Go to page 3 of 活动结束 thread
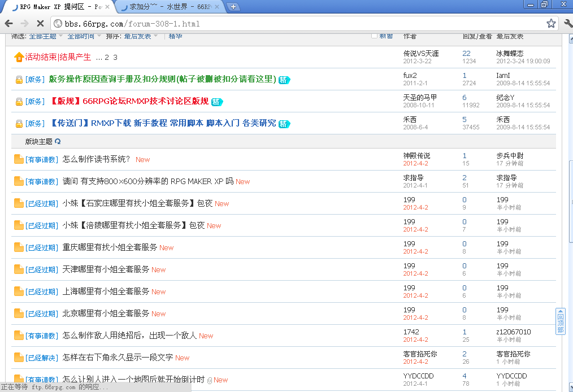 tap(115, 58)
